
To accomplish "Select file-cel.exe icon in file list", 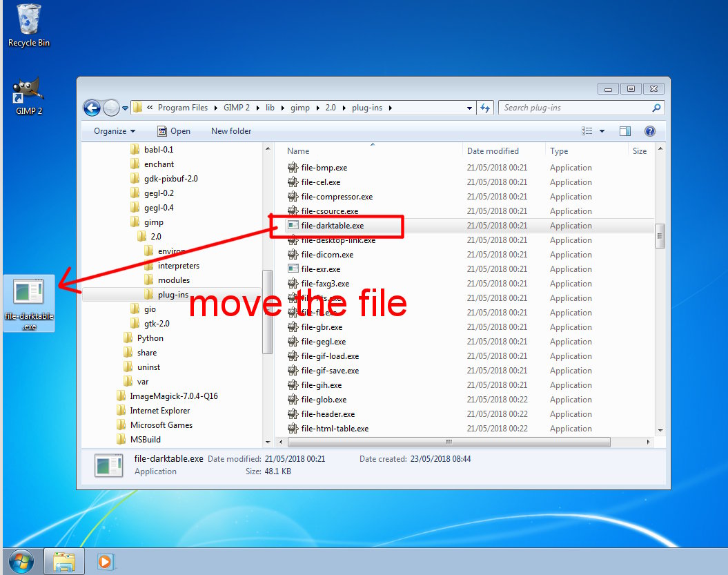I will (x=293, y=182).
